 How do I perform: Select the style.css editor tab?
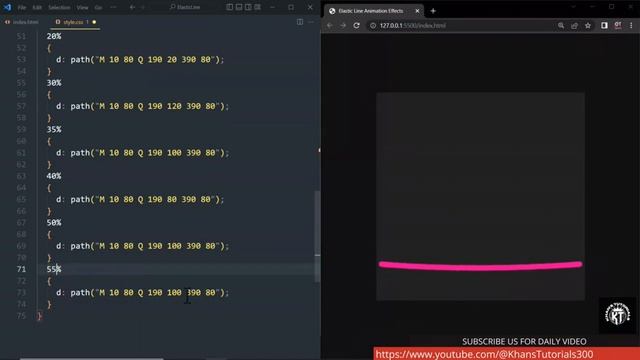point(73,22)
